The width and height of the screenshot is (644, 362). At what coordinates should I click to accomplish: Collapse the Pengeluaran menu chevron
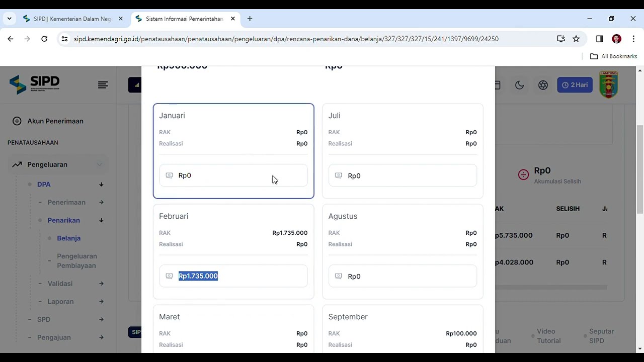coord(99,164)
